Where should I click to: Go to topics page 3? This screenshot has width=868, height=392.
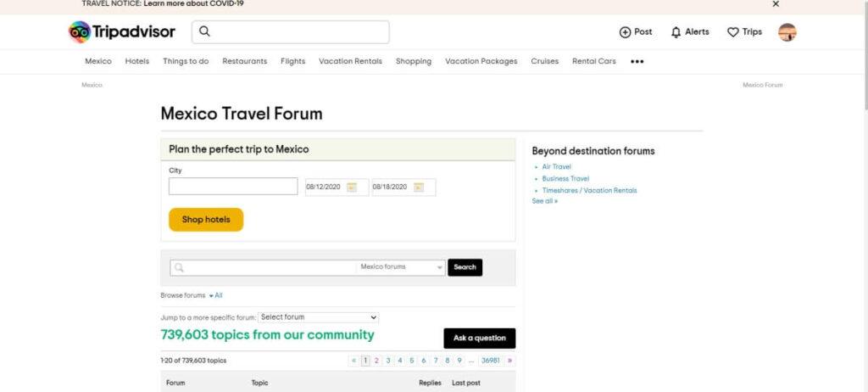388,361
